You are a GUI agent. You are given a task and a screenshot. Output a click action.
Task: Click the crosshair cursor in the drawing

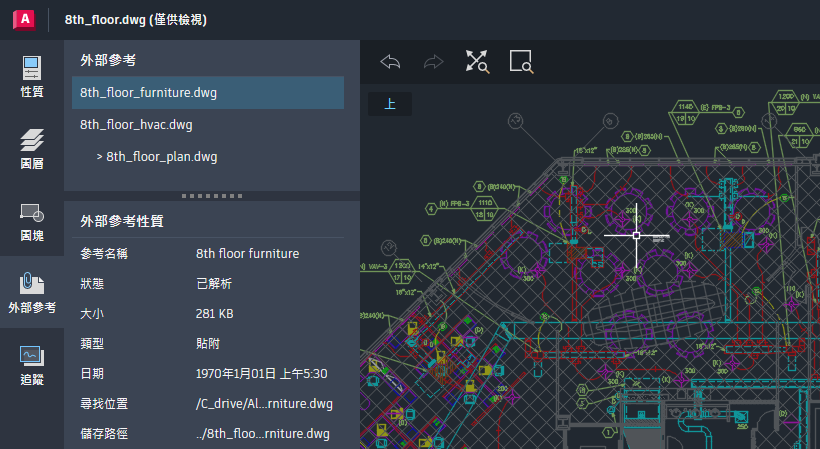(x=636, y=235)
